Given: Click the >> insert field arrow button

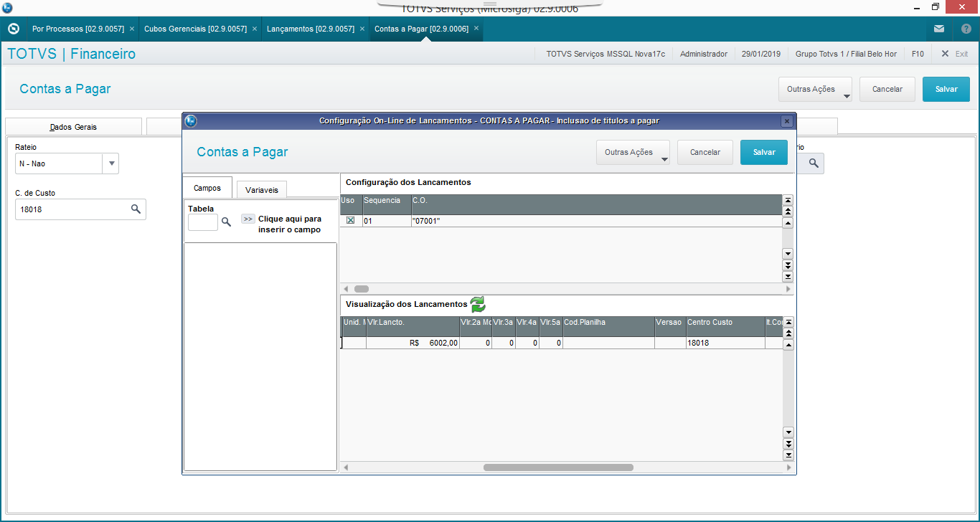Looking at the screenshot, I should 248,219.
